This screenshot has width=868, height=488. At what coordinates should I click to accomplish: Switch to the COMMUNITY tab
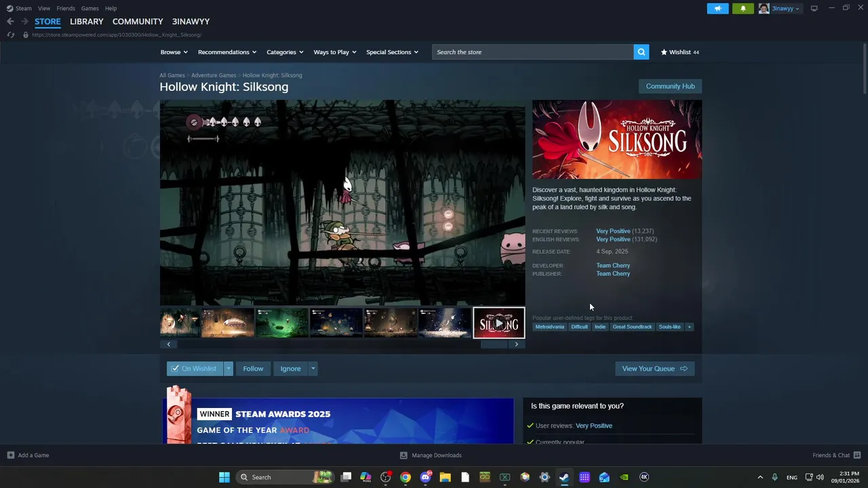point(138,22)
